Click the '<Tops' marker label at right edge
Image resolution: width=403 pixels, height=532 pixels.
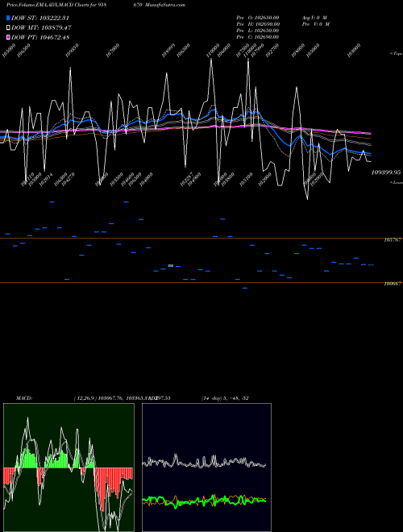396,54
